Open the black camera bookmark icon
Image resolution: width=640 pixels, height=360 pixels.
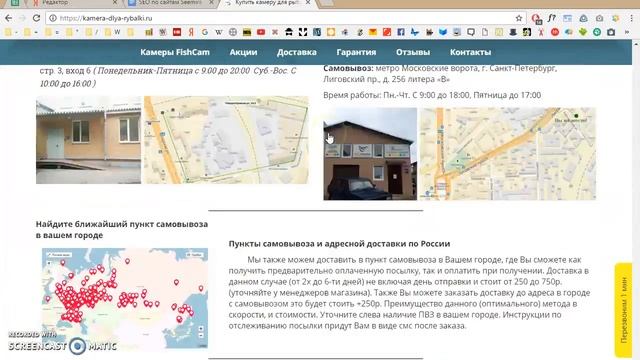pos(611,32)
